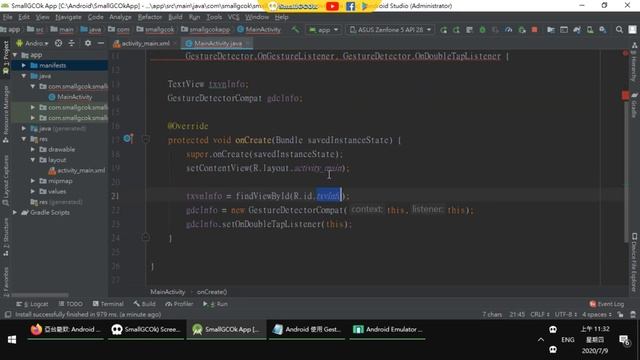The width and height of the screenshot is (640, 360).
Task: Click the Apply Changes and Restart Activity icon
Action: [x=456, y=30]
